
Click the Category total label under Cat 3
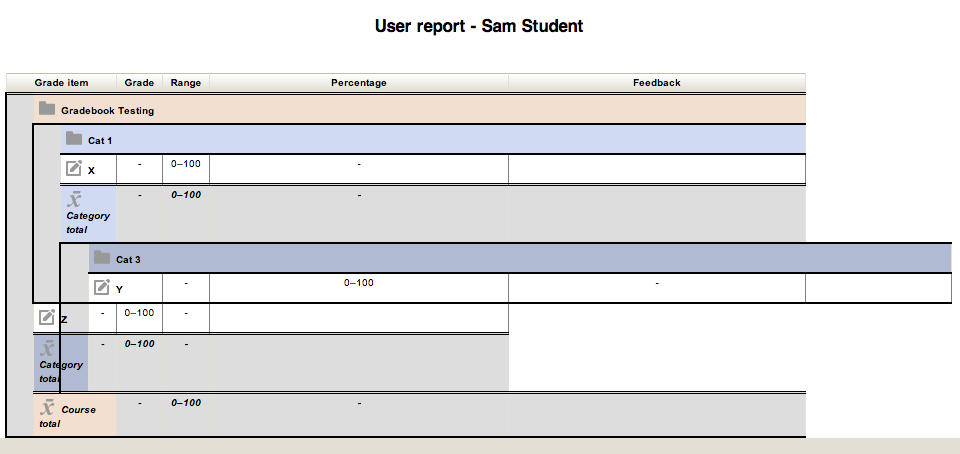pos(61,371)
